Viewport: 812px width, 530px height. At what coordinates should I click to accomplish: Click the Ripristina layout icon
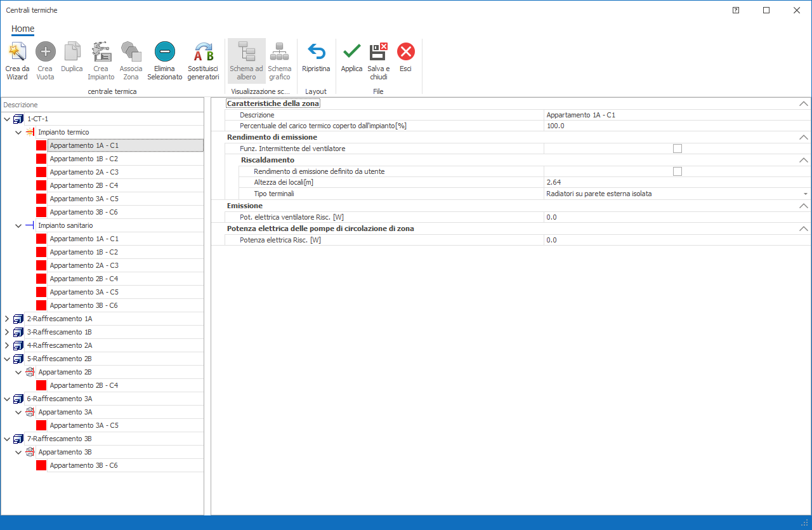(316, 52)
